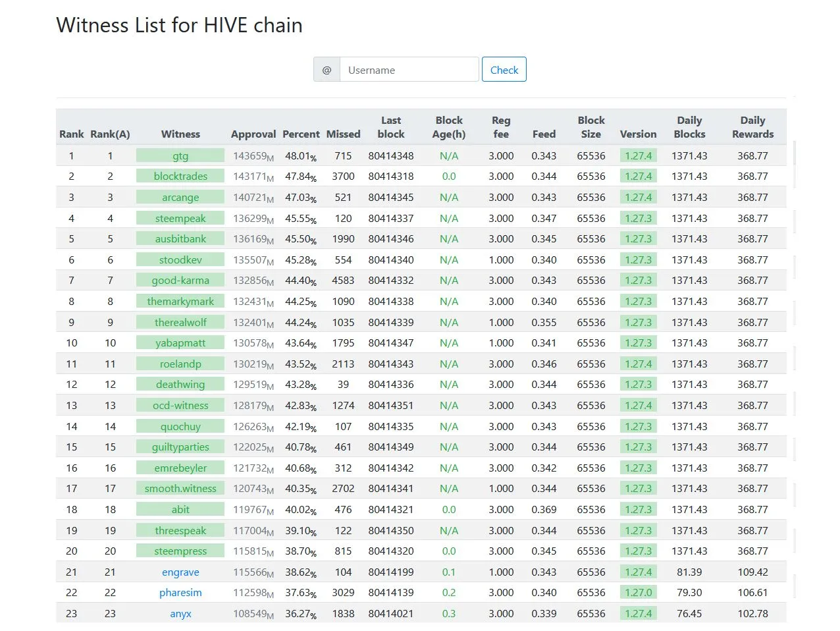The height and width of the screenshot is (631, 840).
Task: Click version 1.27.4 badge in gtg row
Action: coord(638,156)
